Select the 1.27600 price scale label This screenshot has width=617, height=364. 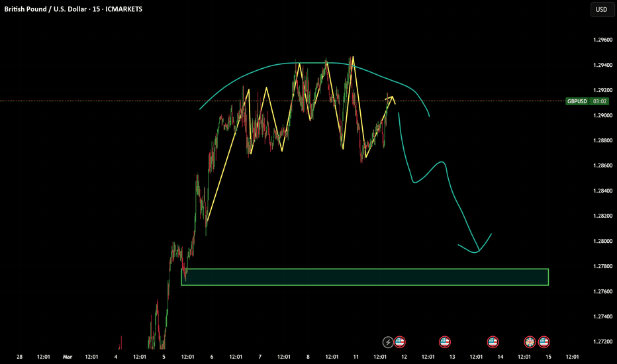(x=603, y=292)
